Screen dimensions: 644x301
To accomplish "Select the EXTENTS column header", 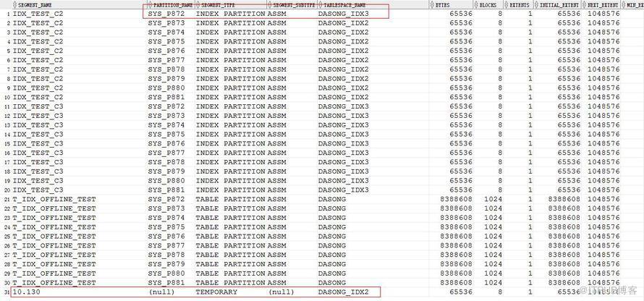I will click(519, 5).
